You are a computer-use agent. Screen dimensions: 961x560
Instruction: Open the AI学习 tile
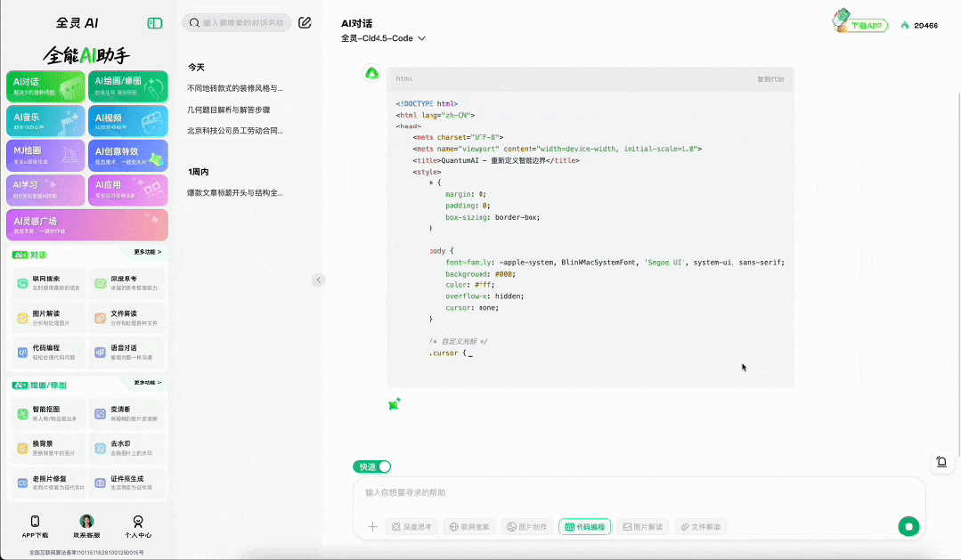coord(46,190)
